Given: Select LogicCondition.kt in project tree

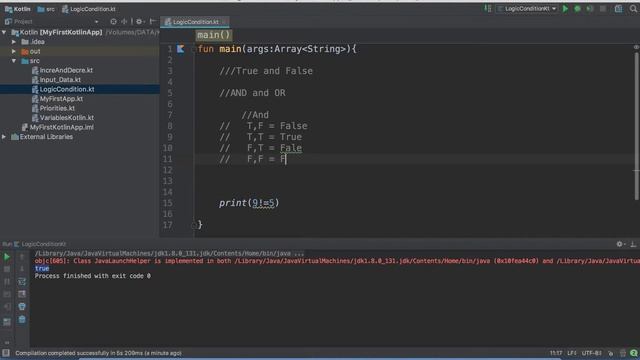Looking at the screenshot, I should click(x=63, y=89).
